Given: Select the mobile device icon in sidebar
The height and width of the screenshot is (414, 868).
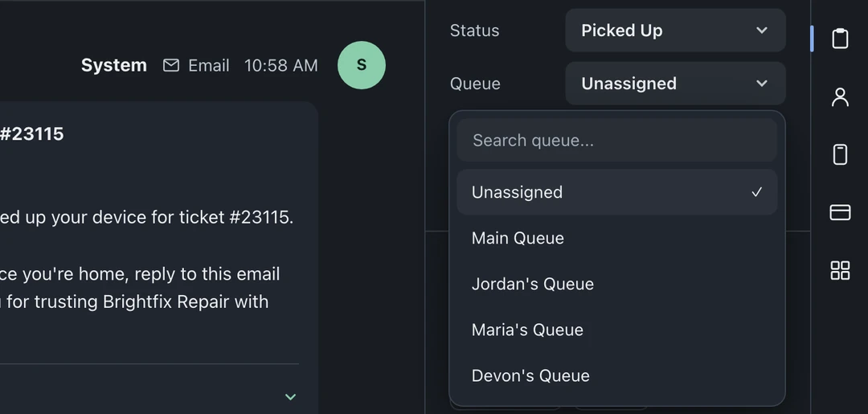Looking at the screenshot, I should (840, 154).
